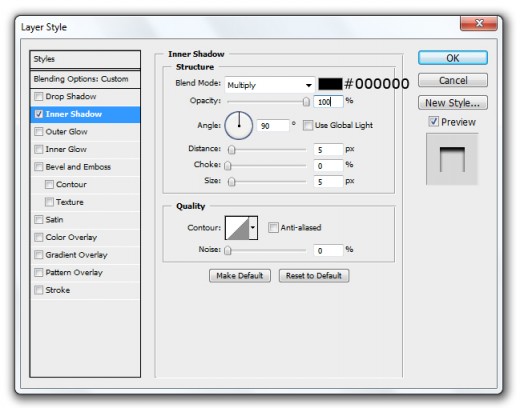Click the Opacity slider handle

(306, 102)
